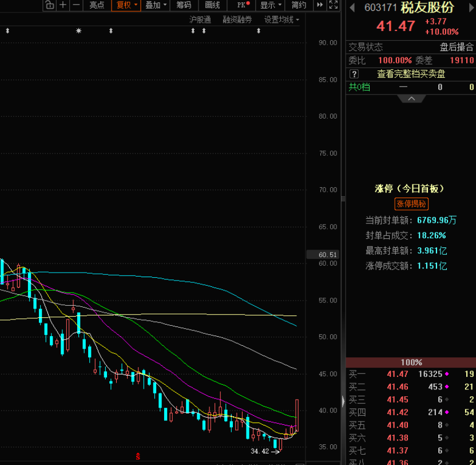The width and height of the screenshot is (476, 465).
Task: Click the 沪股通 tag
Action: 200,19
